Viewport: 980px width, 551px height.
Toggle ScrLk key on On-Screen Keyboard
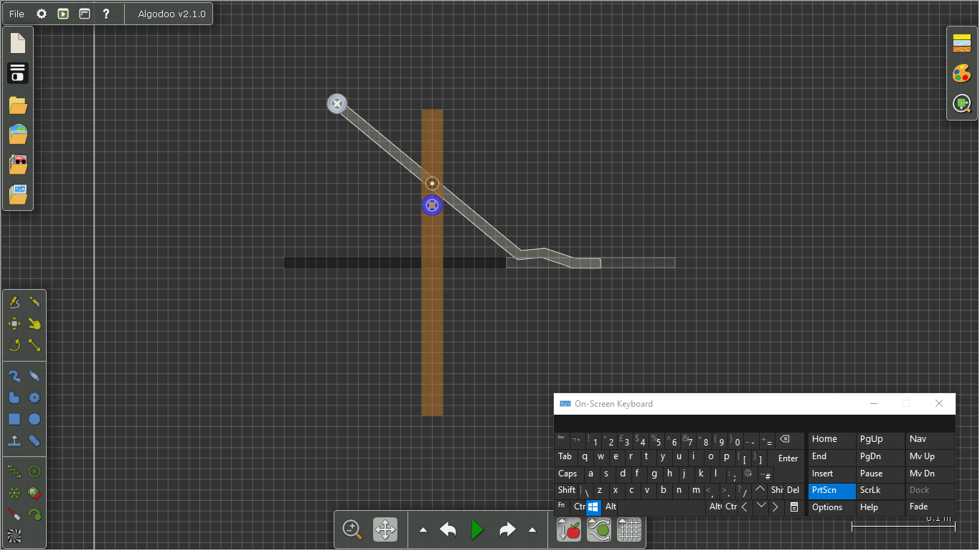point(881,491)
